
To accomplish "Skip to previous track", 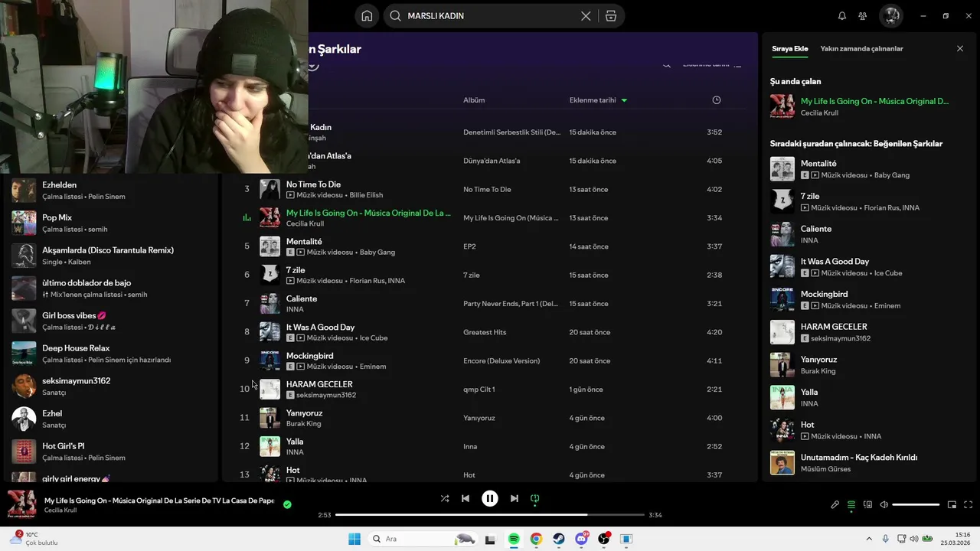I will [x=465, y=498].
